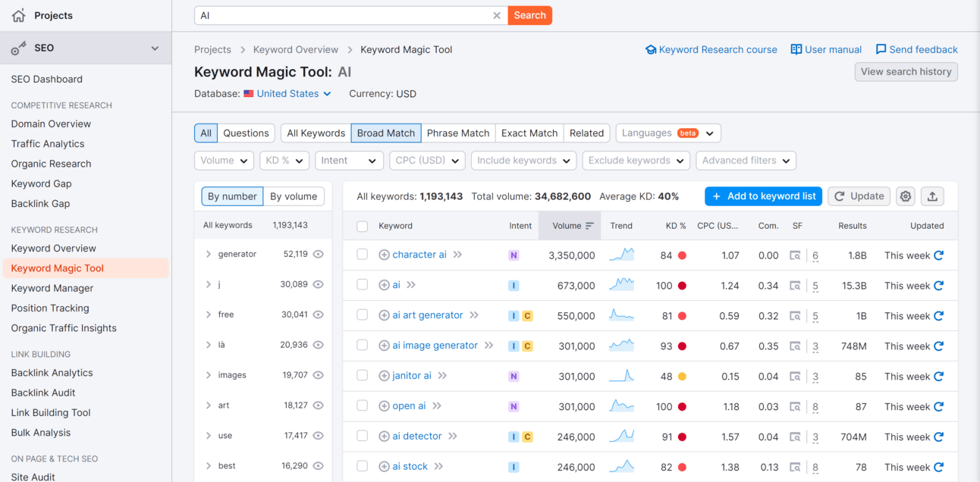Click the SEO key icon

[18, 48]
